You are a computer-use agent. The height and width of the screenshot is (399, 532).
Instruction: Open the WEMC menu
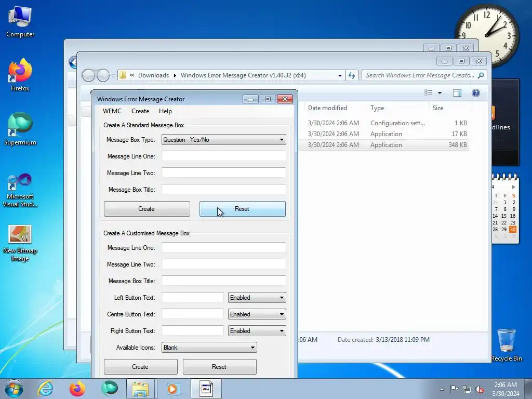click(112, 111)
